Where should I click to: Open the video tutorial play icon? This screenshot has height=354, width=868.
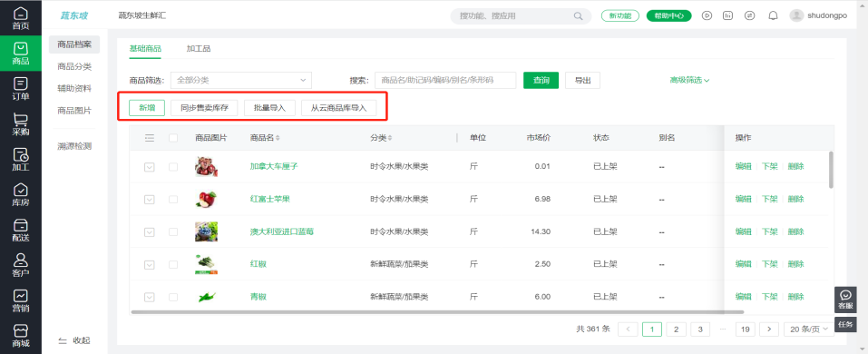[x=707, y=15]
